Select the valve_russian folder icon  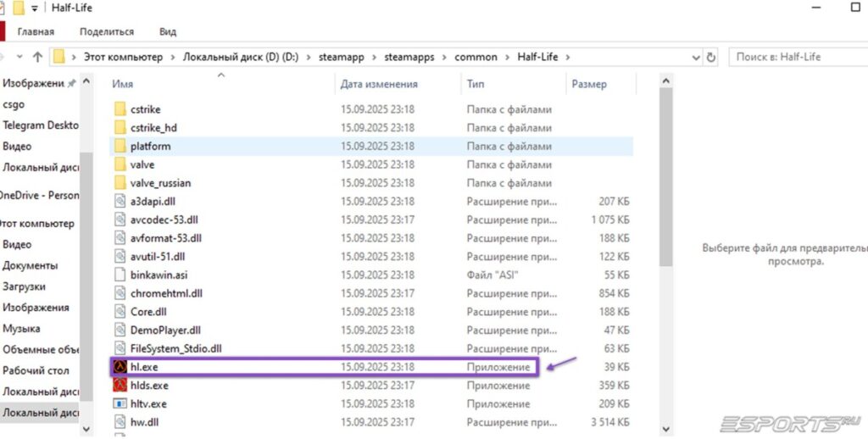[120, 183]
